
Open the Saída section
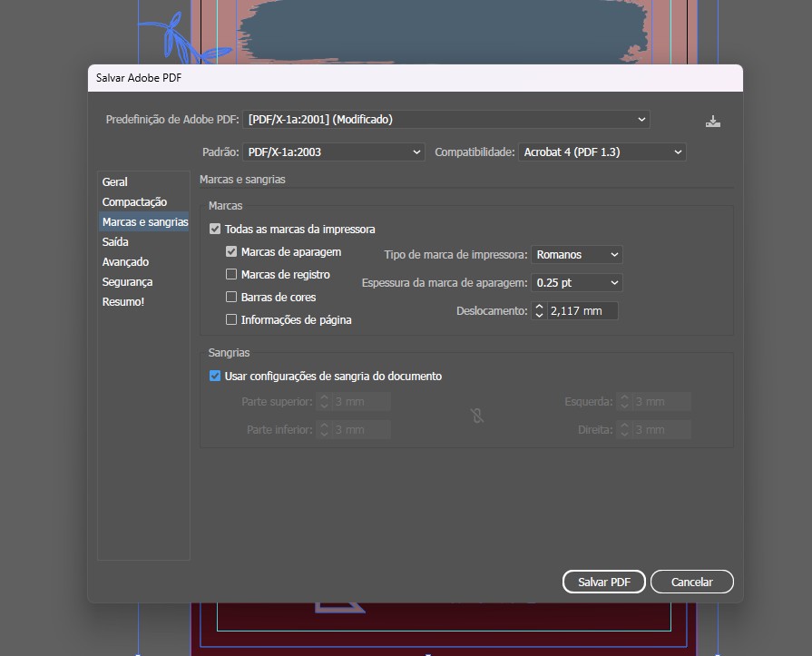[x=143, y=241]
